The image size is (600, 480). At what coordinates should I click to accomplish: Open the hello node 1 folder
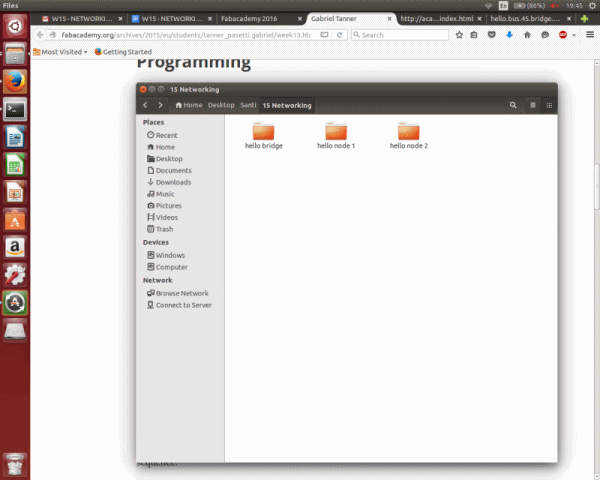pyautogui.click(x=336, y=136)
